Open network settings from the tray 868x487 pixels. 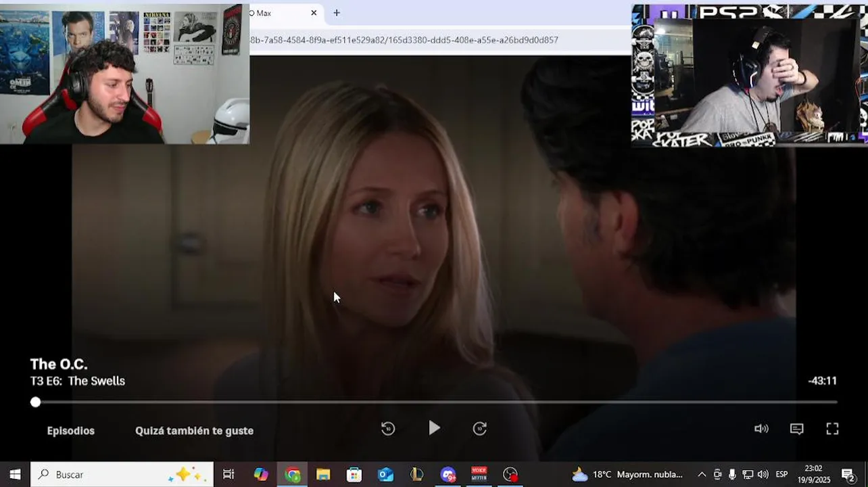(x=748, y=475)
